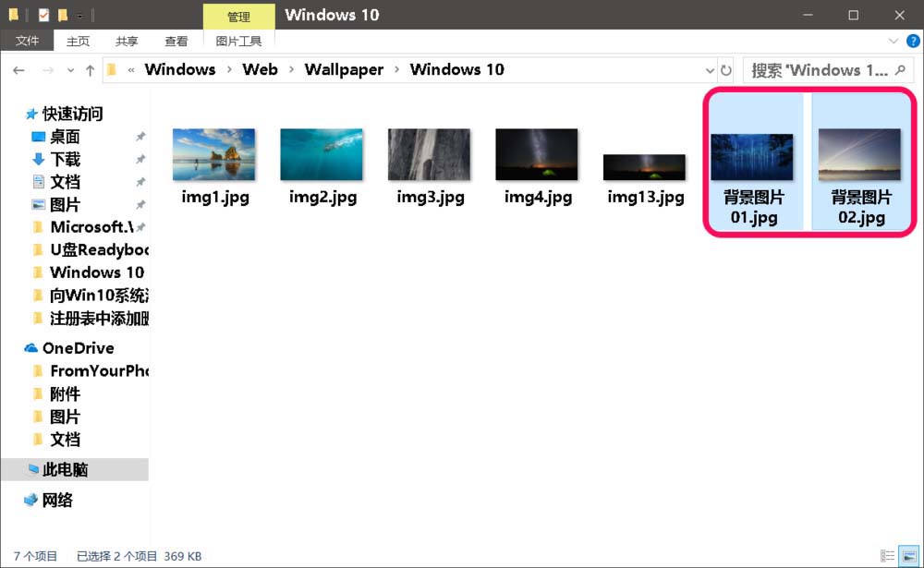This screenshot has width=924, height=568.
Task: Expand the ribbon with the chevron
Action: tap(894, 41)
